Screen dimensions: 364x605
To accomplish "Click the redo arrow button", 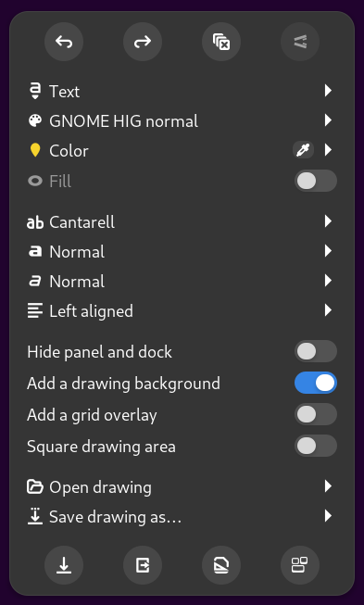I will pyautogui.click(x=143, y=42).
